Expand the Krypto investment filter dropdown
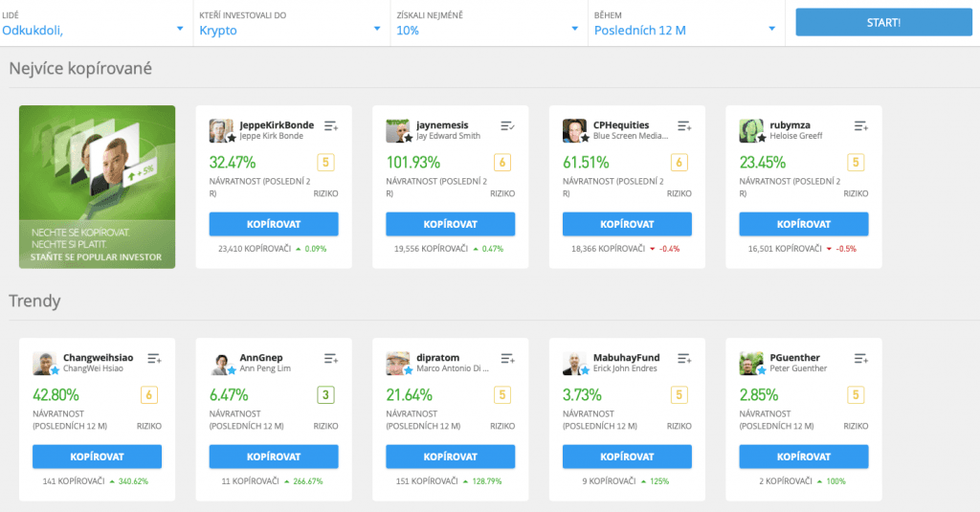 (290, 30)
